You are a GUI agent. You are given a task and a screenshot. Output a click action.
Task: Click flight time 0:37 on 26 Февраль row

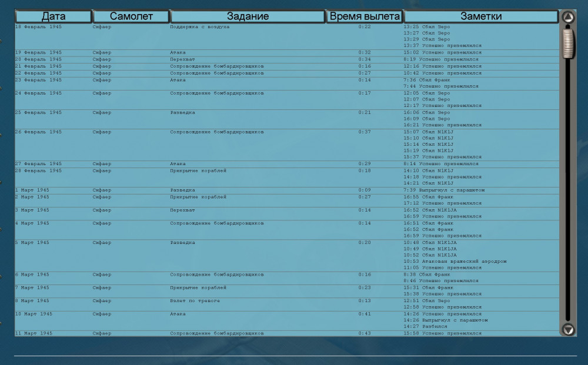point(365,132)
